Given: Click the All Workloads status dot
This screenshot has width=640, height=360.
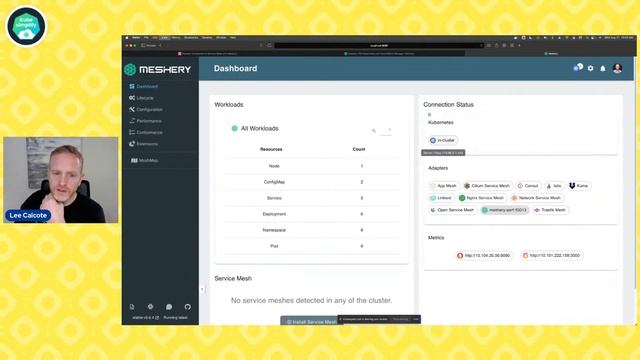Looking at the screenshot, I should [x=235, y=129].
